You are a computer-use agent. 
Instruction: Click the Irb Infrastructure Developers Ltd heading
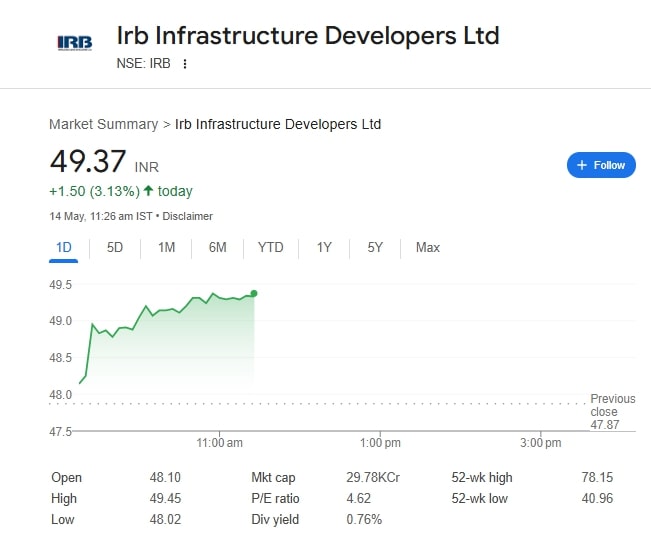point(308,36)
